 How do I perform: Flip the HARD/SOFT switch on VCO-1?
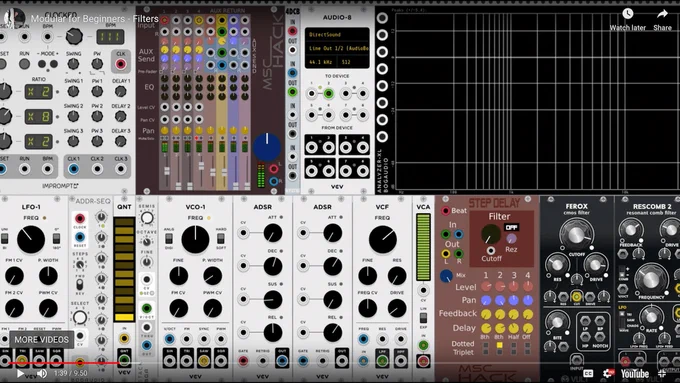pyautogui.click(x=221, y=239)
